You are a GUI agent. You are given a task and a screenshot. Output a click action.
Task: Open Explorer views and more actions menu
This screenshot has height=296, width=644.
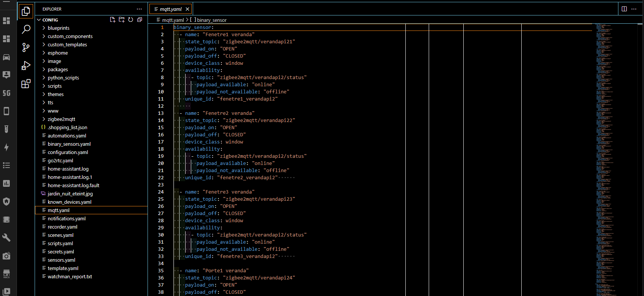click(139, 9)
